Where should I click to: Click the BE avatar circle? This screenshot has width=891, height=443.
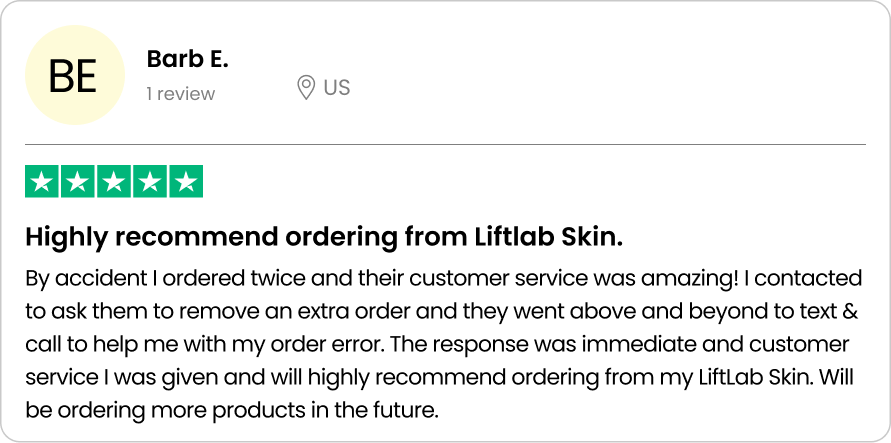[73, 75]
